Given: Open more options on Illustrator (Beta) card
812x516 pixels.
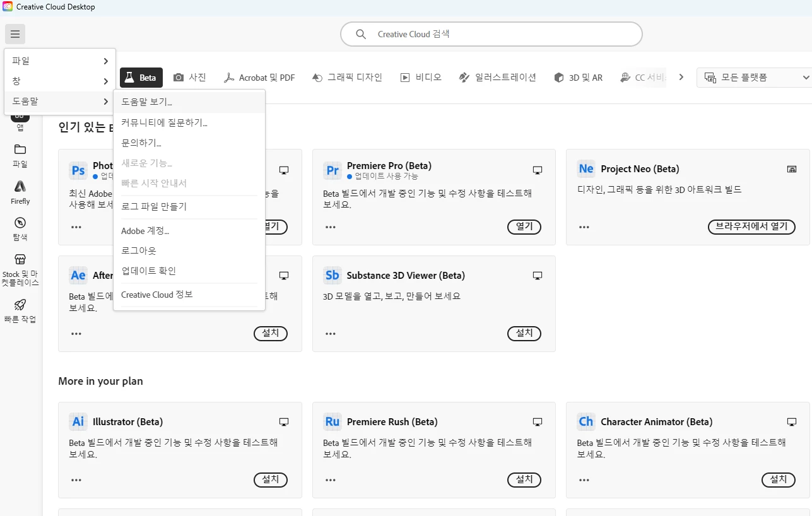Looking at the screenshot, I should coord(76,479).
